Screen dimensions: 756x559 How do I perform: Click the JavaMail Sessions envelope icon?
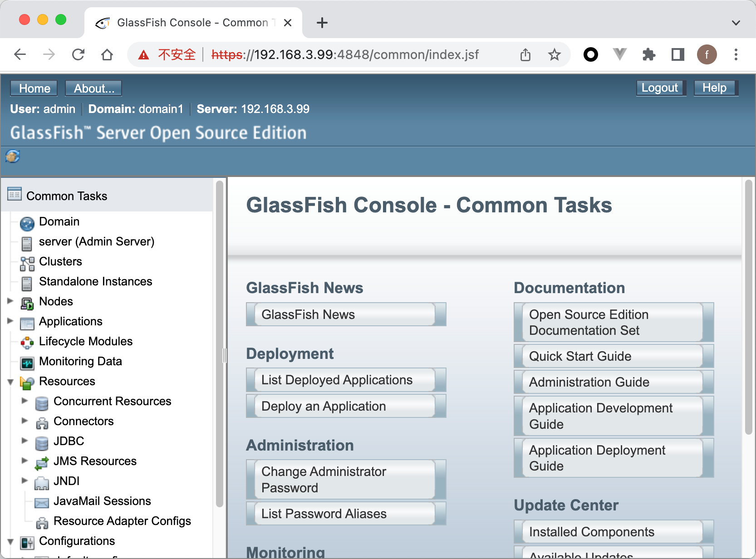coord(42,502)
